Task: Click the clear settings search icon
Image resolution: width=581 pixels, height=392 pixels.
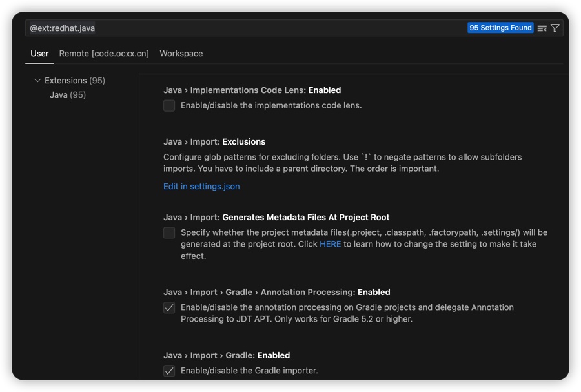Action: [542, 28]
